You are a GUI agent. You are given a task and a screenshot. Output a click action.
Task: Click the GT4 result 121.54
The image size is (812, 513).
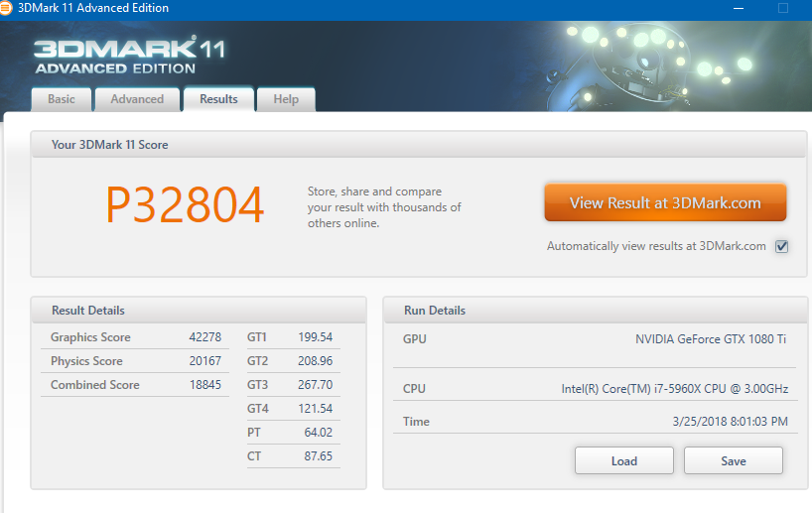(x=315, y=409)
